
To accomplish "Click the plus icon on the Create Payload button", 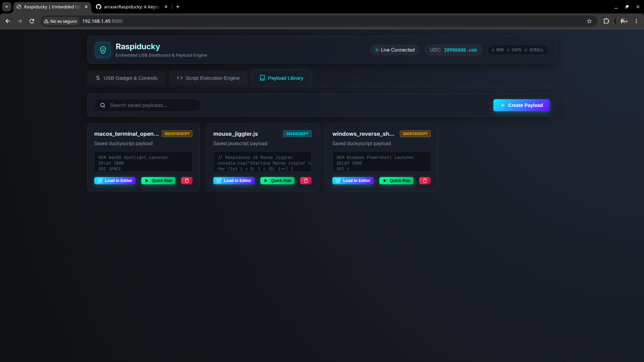I will pyautogui.click(x=503, y=105).
